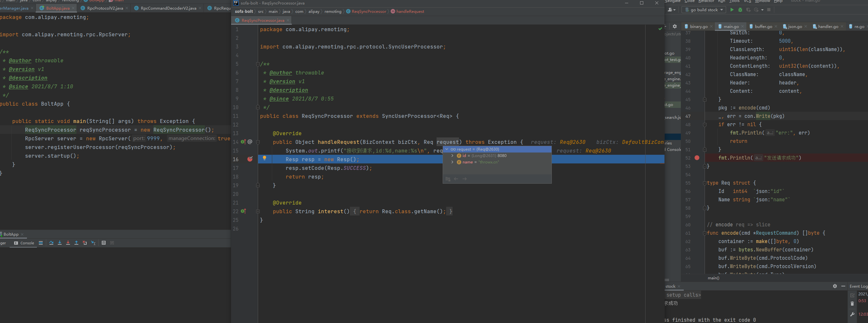Viewport: 868px width, 323px height.
Task: Click the handleRequest breadcrumb
Action: tap(410, 12)
